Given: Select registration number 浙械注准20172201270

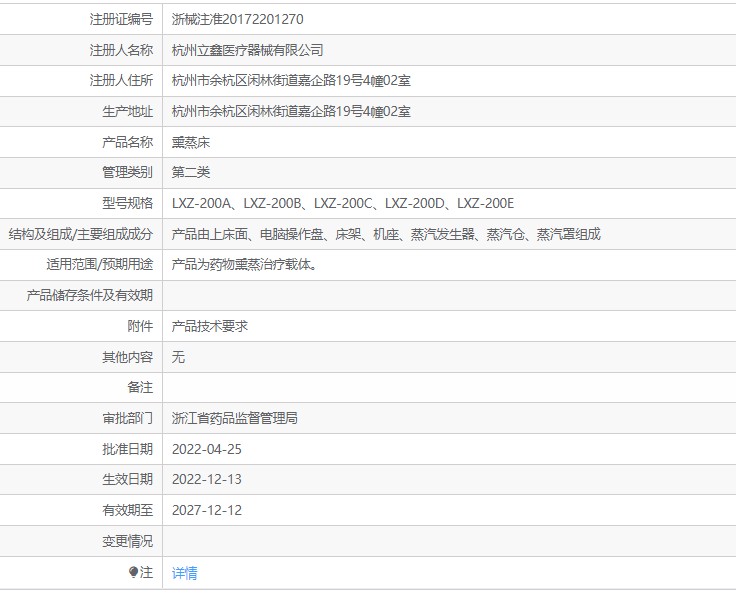Looking at the screenshot, I should pyautogui.click(x=238, y=19).
